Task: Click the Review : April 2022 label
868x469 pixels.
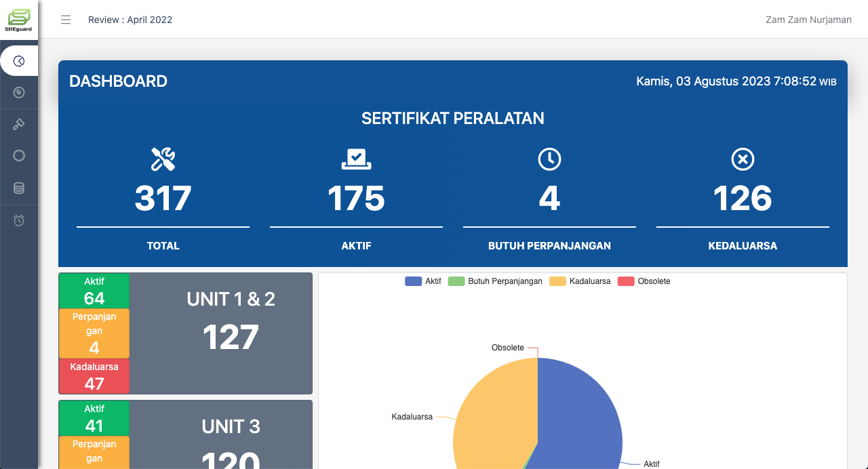Action: coord(130,20)
